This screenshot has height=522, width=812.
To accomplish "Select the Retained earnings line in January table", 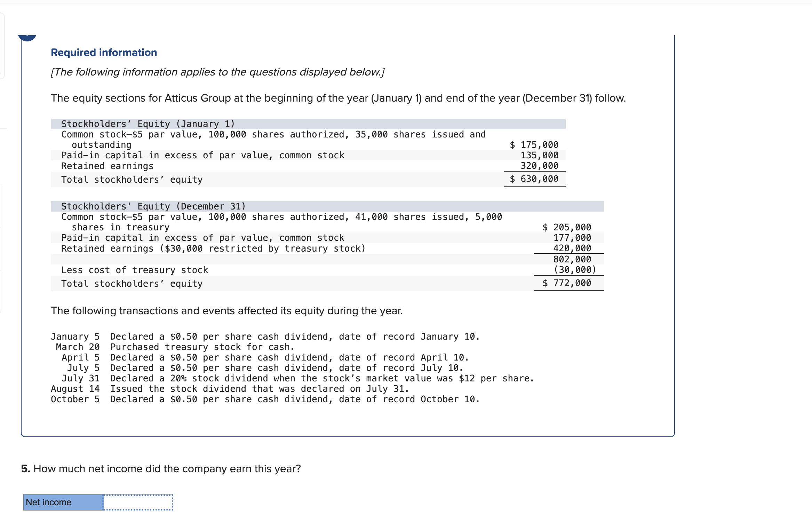I will point(107,166).
